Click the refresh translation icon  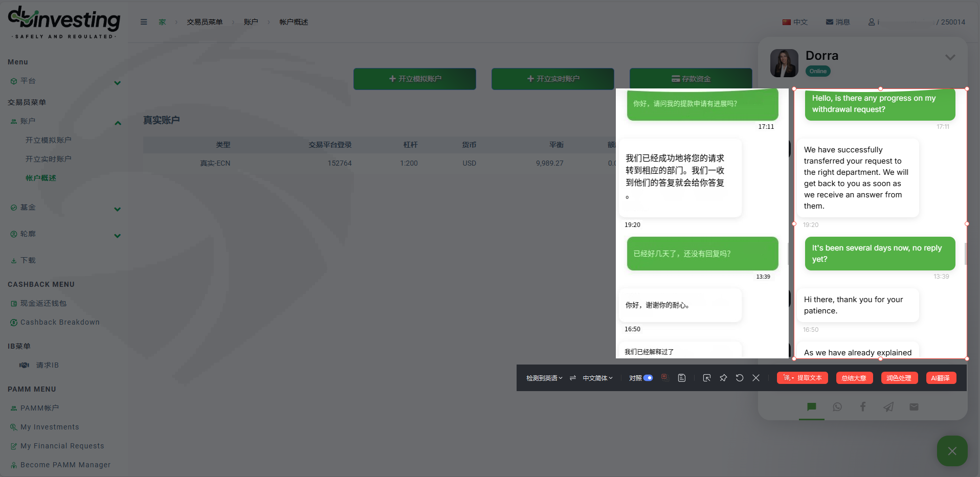point(740,378)
